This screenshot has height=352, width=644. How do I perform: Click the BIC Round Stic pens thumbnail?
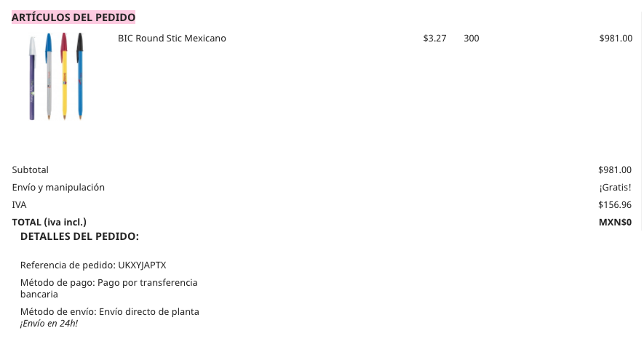pos(56,76)
